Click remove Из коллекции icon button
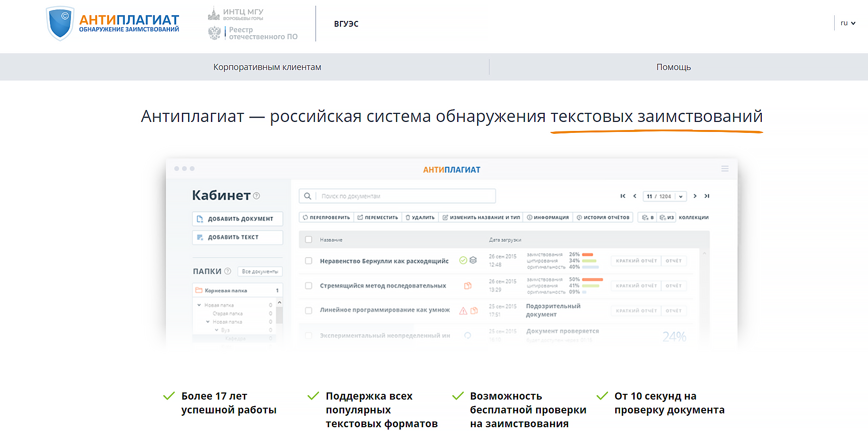 666,217
